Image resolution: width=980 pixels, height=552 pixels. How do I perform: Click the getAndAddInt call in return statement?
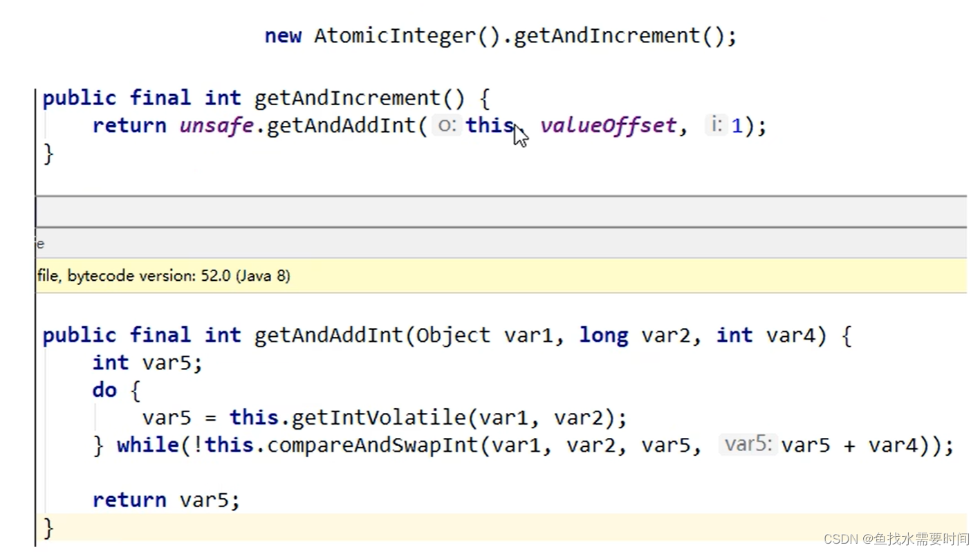pos(342,127)
